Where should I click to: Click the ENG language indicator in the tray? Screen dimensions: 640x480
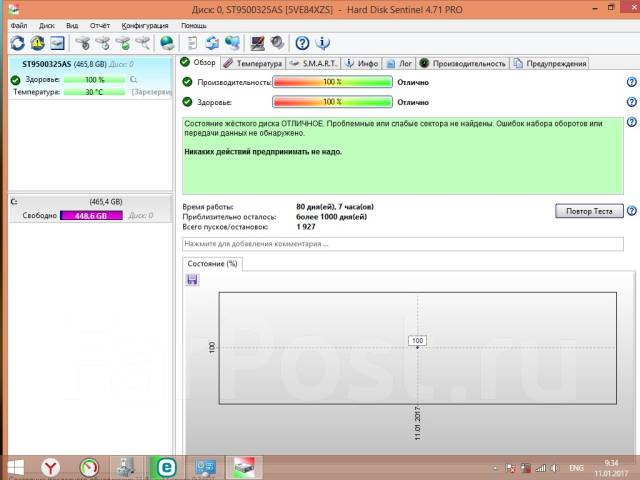(577, 468)
